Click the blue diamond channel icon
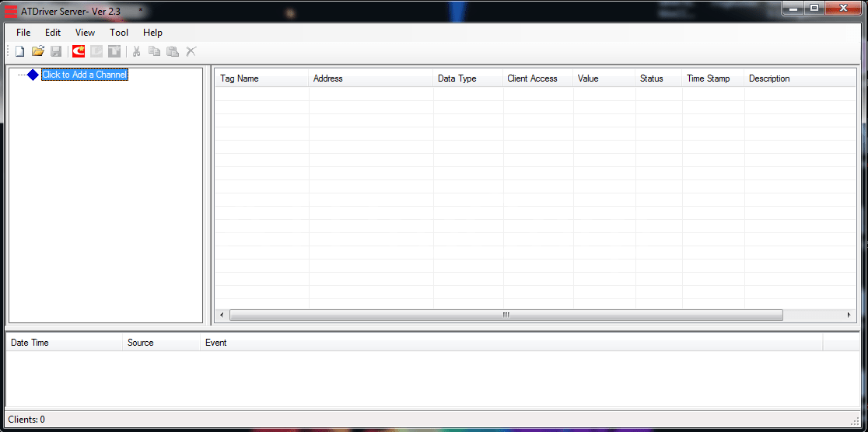The image size is (868, 432). click(x=33, y=75)
